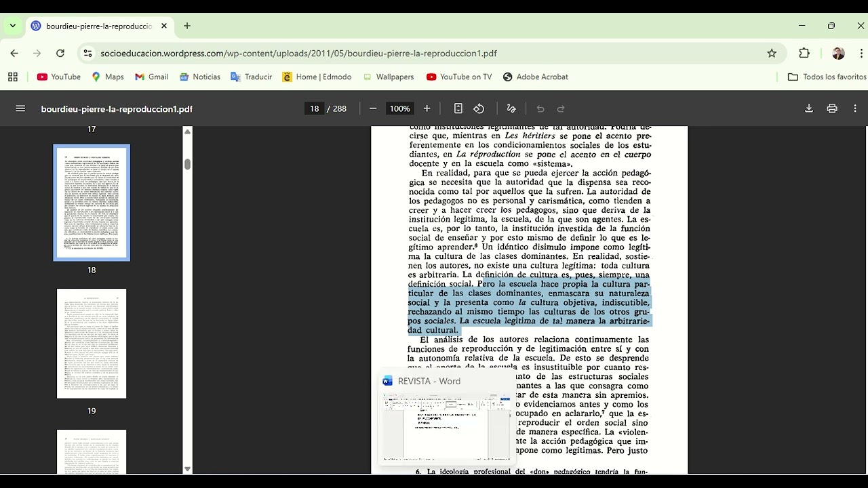Select page 19 thumbnail
Screen dimensions: 868x488
click(x=92, y=344)
